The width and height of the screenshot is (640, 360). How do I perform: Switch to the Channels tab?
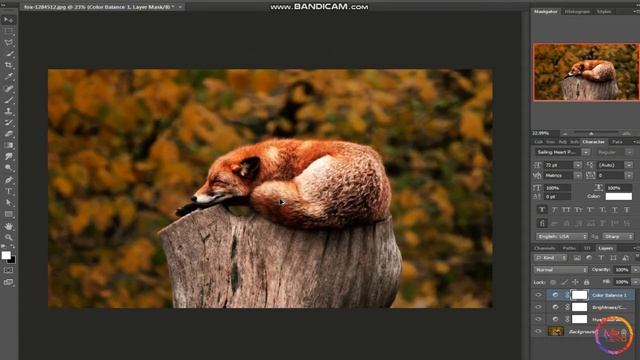[545, 248]
